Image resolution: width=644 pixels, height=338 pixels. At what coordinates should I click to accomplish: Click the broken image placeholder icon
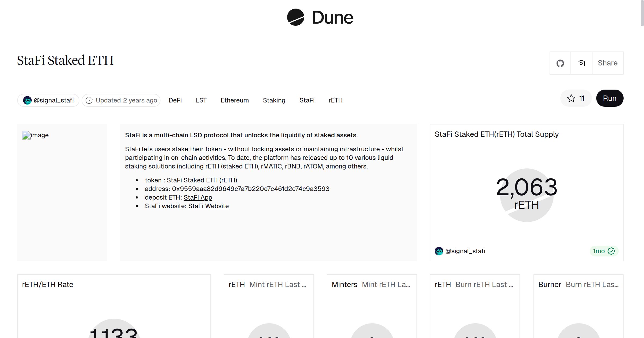[x=26, y=135]
